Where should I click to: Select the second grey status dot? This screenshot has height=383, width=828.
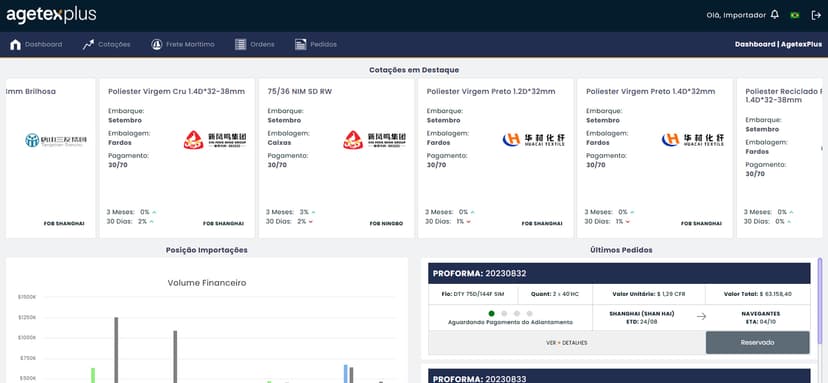click(x=504, y=313)
